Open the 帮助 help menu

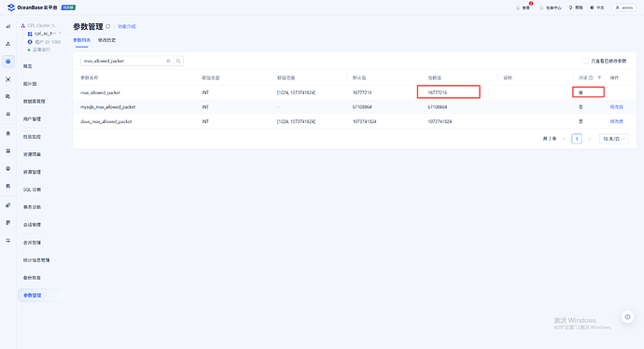[576, 7]
